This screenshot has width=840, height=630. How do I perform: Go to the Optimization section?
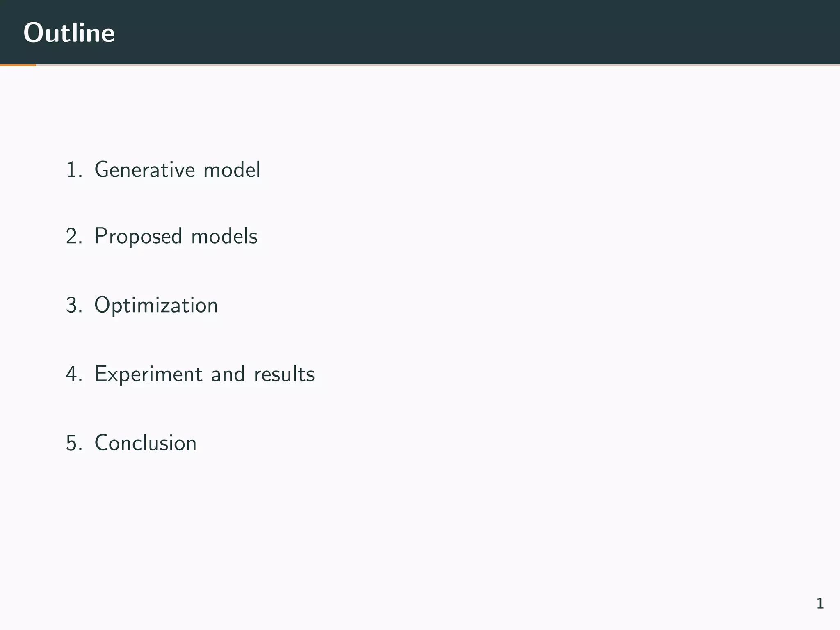[x=156, y=306]
